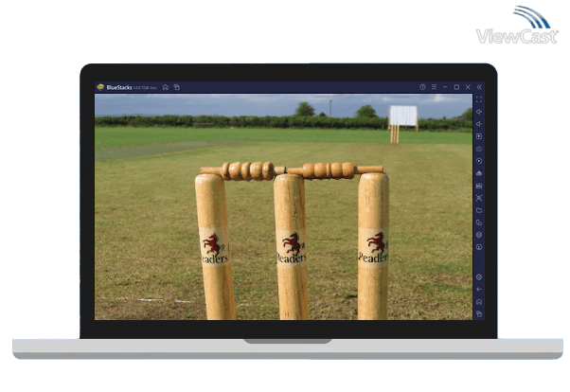Toggle fullscreen mode in the sidebar
Viewport: 570px width, 392px height.
pyautogui.click(x=479, y=99)
